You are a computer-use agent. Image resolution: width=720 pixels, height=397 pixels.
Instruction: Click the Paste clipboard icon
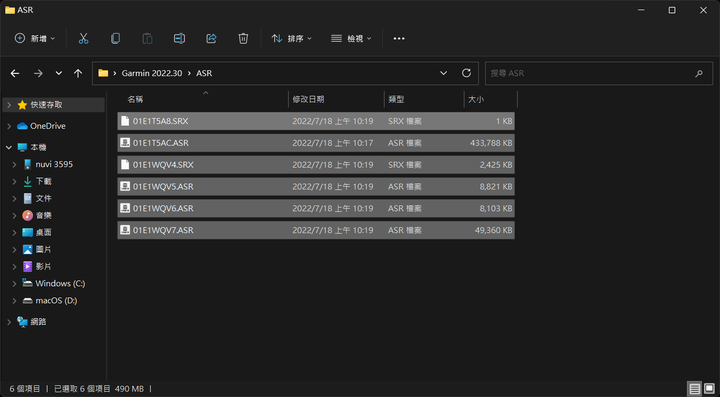click(x=147, y=39)
